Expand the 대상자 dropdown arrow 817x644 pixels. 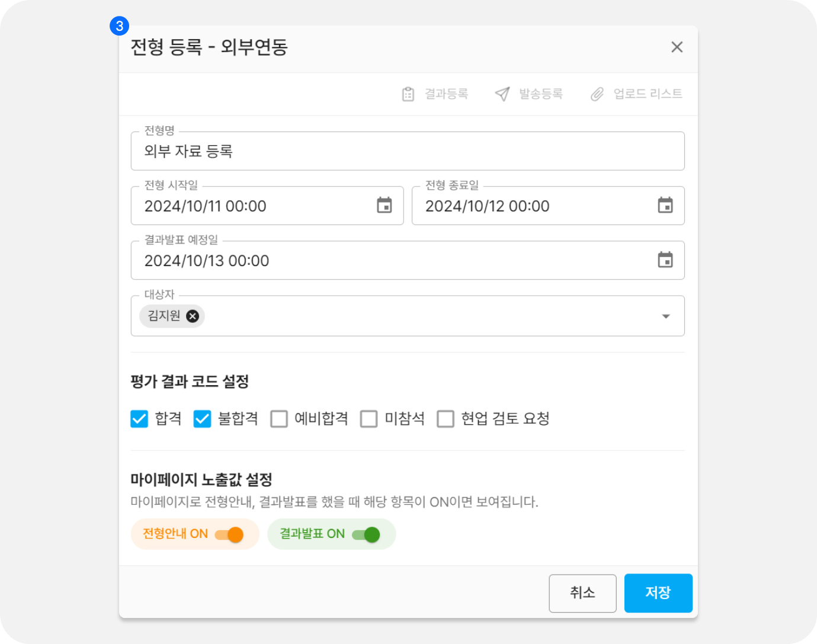666,316
